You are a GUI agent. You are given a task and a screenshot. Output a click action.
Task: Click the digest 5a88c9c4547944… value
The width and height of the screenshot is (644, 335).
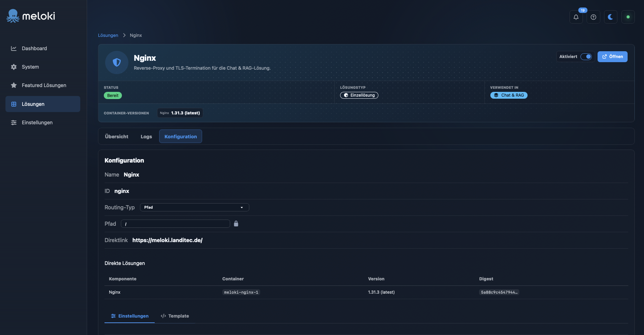(x=499, y=292)
